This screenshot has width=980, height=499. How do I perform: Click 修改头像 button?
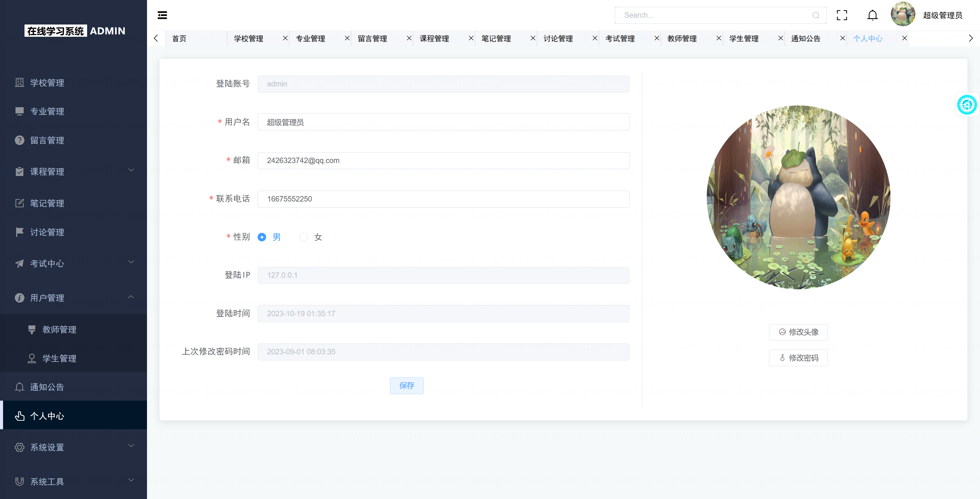coord(798,332)
